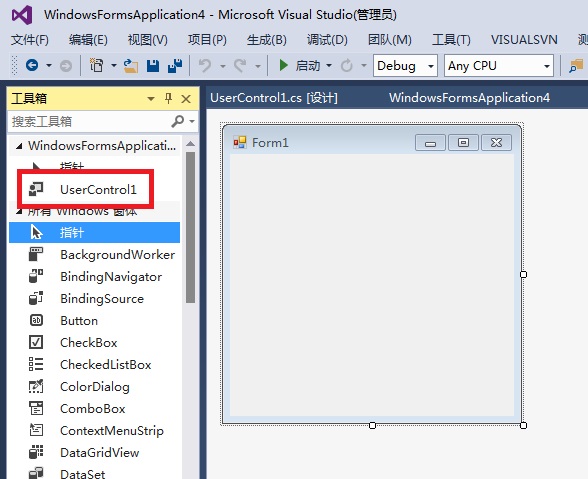
Task: Open the Debug configuration dropdown
Action: point(405,66)
